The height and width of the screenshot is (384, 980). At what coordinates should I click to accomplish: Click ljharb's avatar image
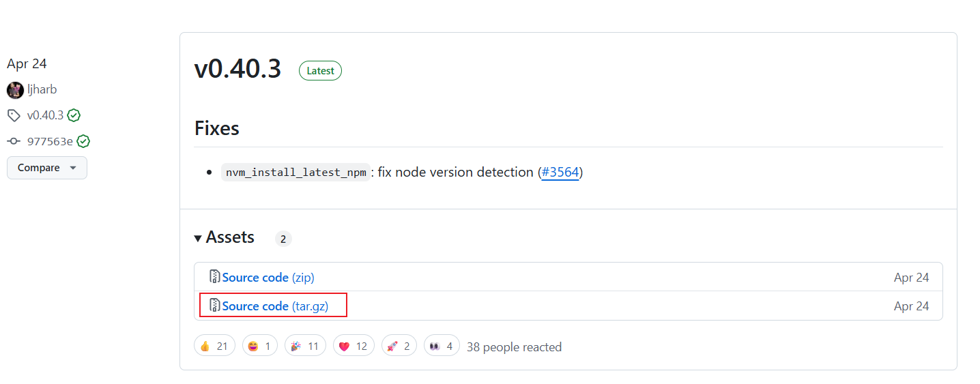coord(15,89)
